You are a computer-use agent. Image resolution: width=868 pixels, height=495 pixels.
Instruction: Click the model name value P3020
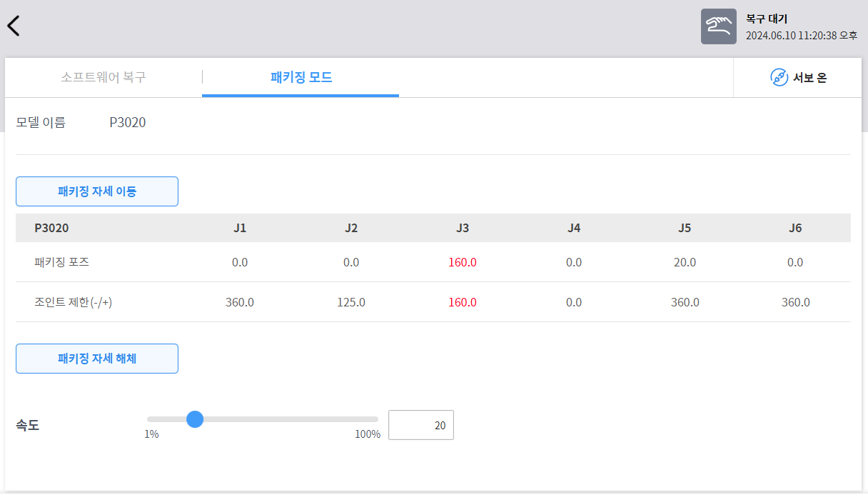click(127, 122)
